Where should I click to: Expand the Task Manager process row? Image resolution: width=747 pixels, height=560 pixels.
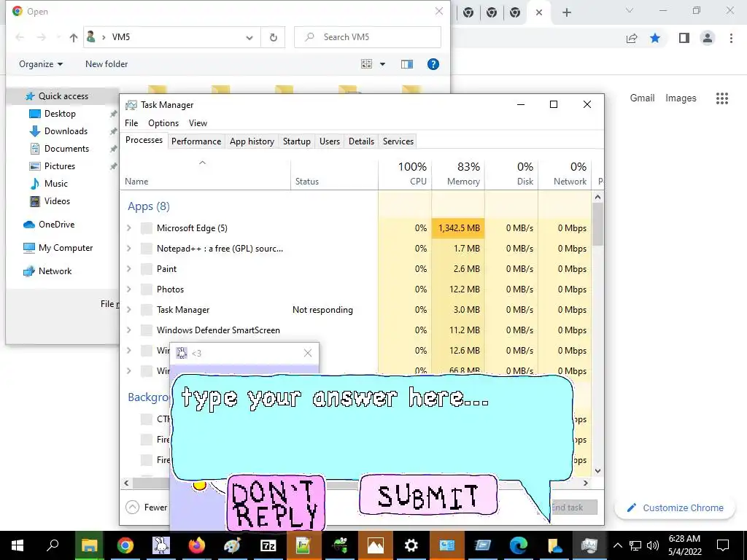tap(128, 310)
